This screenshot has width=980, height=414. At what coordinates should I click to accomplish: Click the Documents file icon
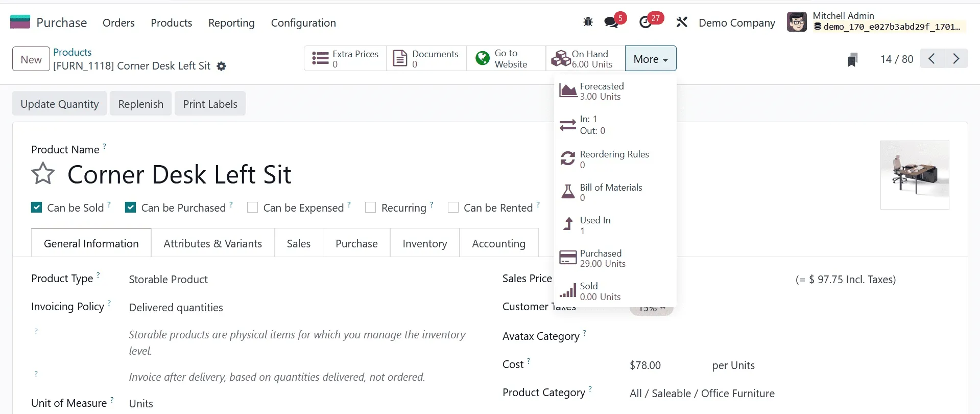click(400, 58)
